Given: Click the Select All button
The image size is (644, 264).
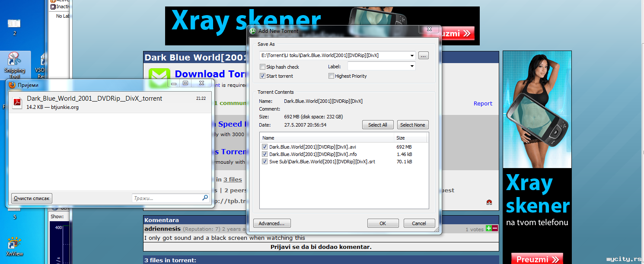Looking at the screenshot, I should (378, 125).
